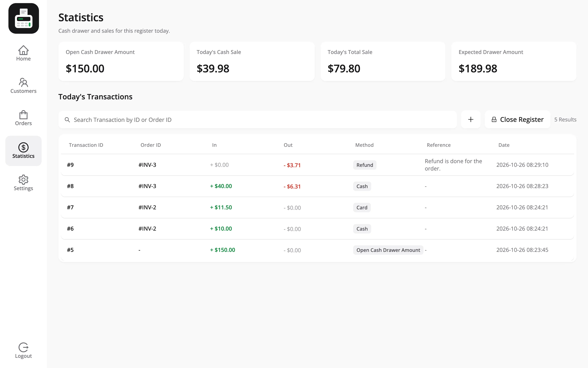The width and height of the screenshot is (588, 368).
Task: Click the Transaction ID column header
Action: click(86, 145)
